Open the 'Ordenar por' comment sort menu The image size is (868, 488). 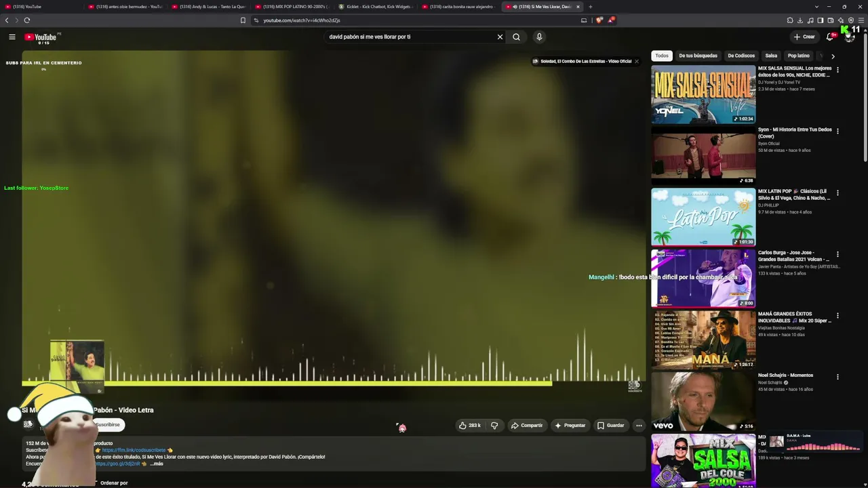[x=114, y=483]
